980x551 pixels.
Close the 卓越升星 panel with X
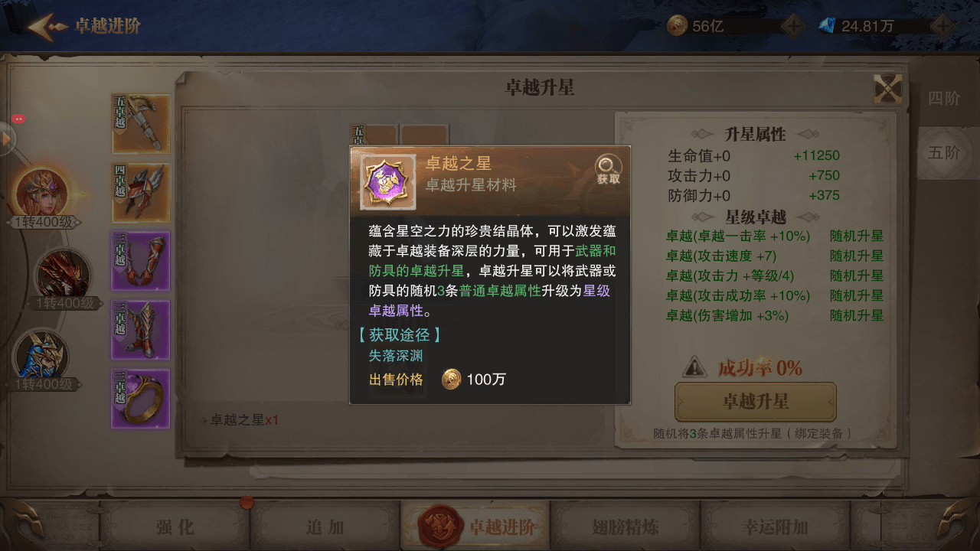tap(887, 89)
